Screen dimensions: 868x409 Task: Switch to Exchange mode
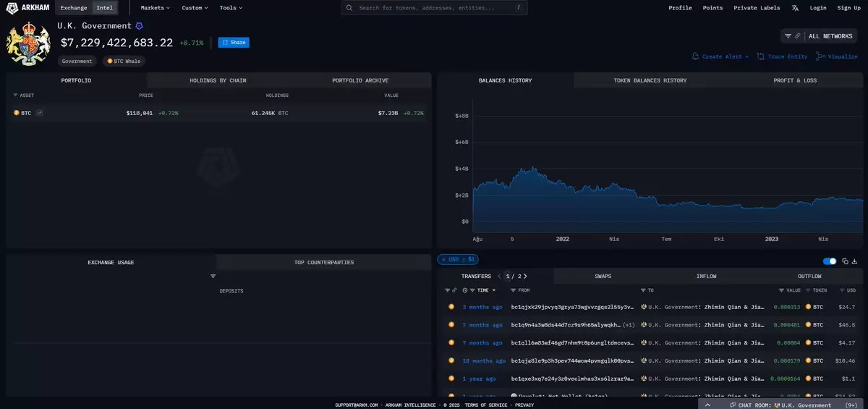[x=74, y=8]
